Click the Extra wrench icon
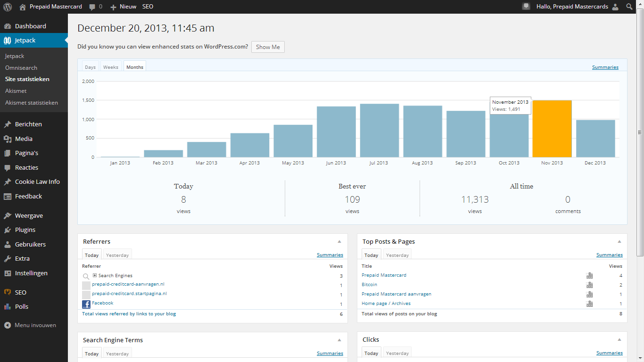644x362 pixels. pyautogui.click(x=8, y=259)
